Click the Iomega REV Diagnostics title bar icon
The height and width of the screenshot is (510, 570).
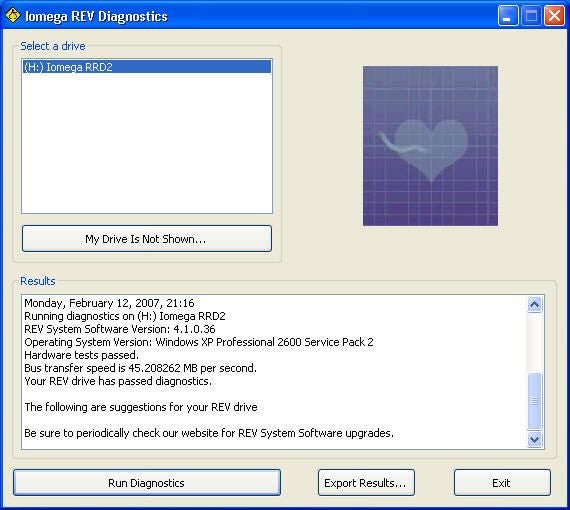[x=13, y=16]
